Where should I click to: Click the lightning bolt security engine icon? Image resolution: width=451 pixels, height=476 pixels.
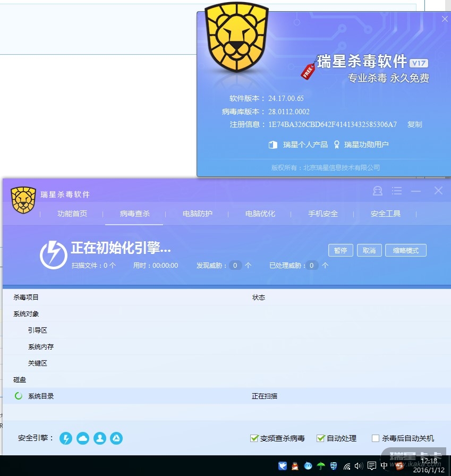click(x=66, y=438)
